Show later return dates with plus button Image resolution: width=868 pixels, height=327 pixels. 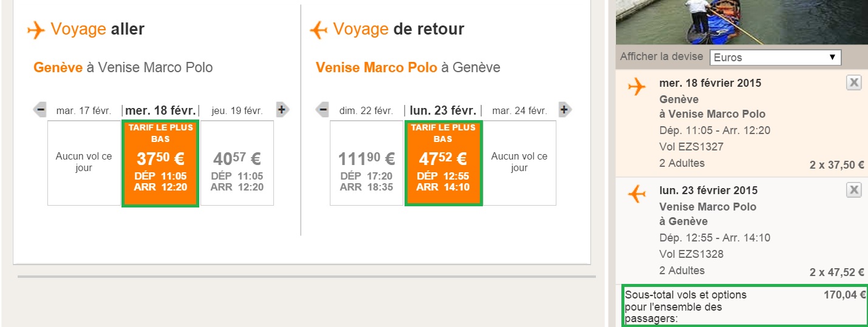pyautogui.click(x=564, y=110)
